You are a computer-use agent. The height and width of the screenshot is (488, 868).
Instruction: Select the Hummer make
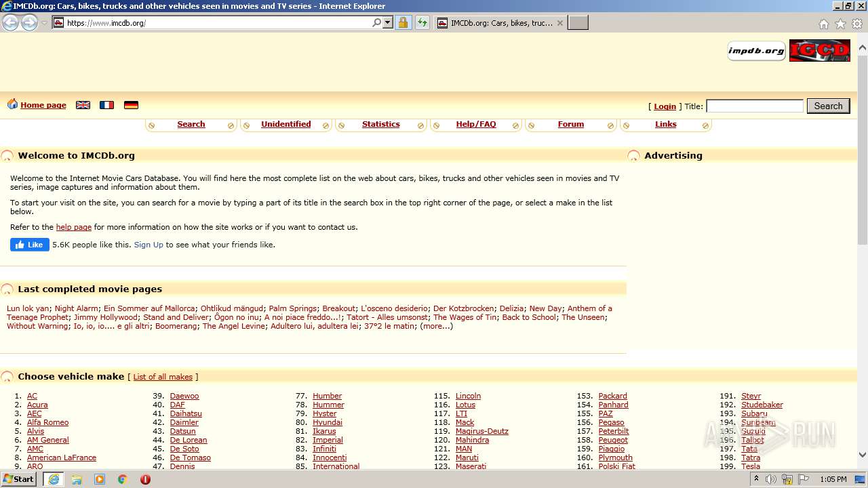pos(328,405)
